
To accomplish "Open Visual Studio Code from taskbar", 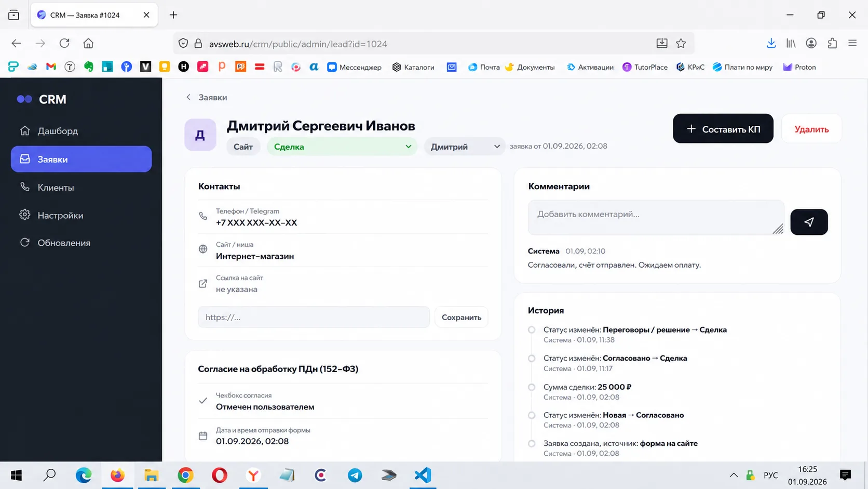I will point(423,475).
